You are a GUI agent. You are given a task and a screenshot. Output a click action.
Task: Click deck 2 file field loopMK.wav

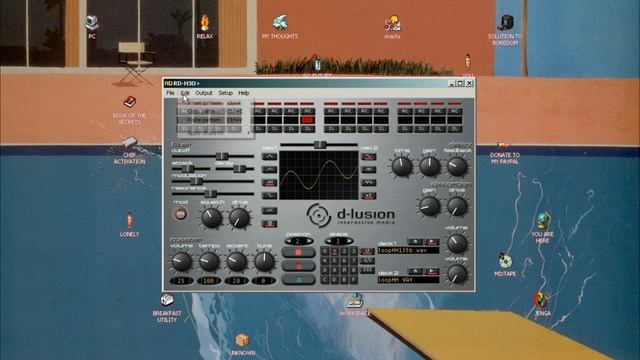pos(408,280)
